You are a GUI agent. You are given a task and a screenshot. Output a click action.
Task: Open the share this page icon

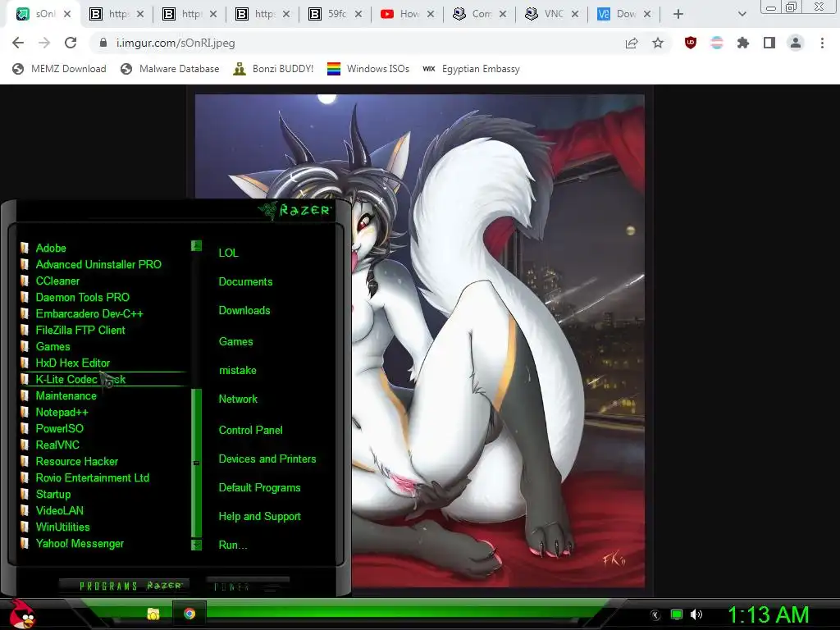pyautogui.click(x=632, y=43)
